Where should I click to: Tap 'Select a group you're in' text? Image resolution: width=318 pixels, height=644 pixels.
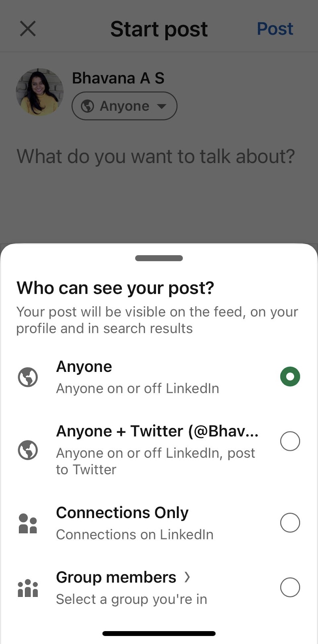[131, 599]
